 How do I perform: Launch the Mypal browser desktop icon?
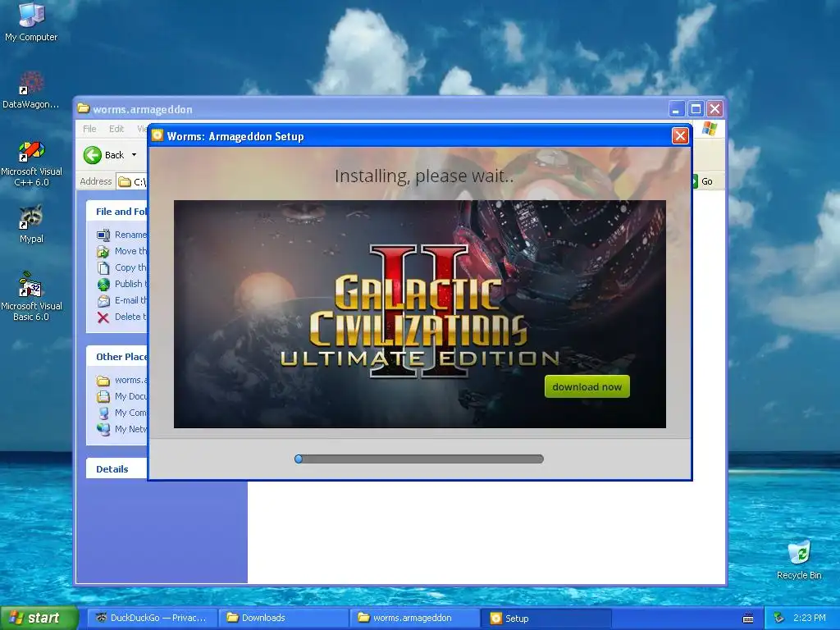click(31, 224)
